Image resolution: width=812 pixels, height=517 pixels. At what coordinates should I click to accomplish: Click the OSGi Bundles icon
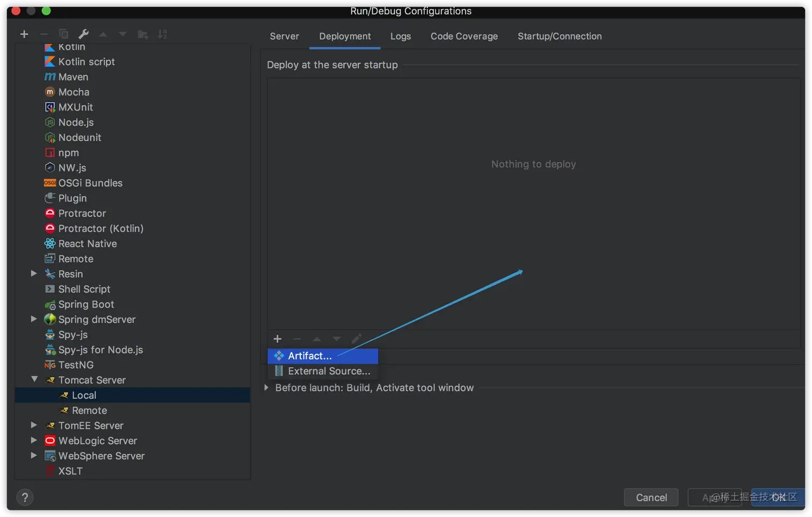click(x=50, y=183)
